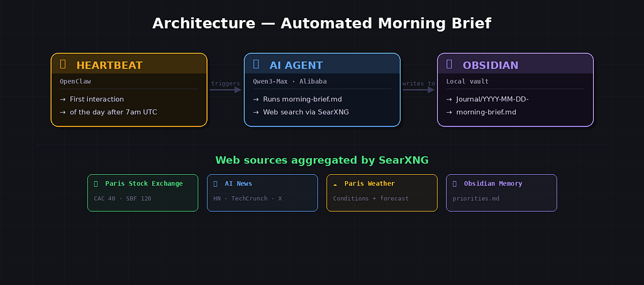Click the Local vault subtitle

pyautogui.click(x=467, y=81)
